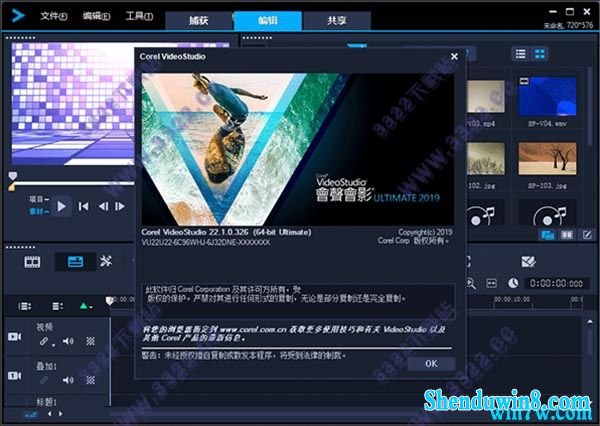
Task: Mute the 视频 track audio
Action: (68, 341)
